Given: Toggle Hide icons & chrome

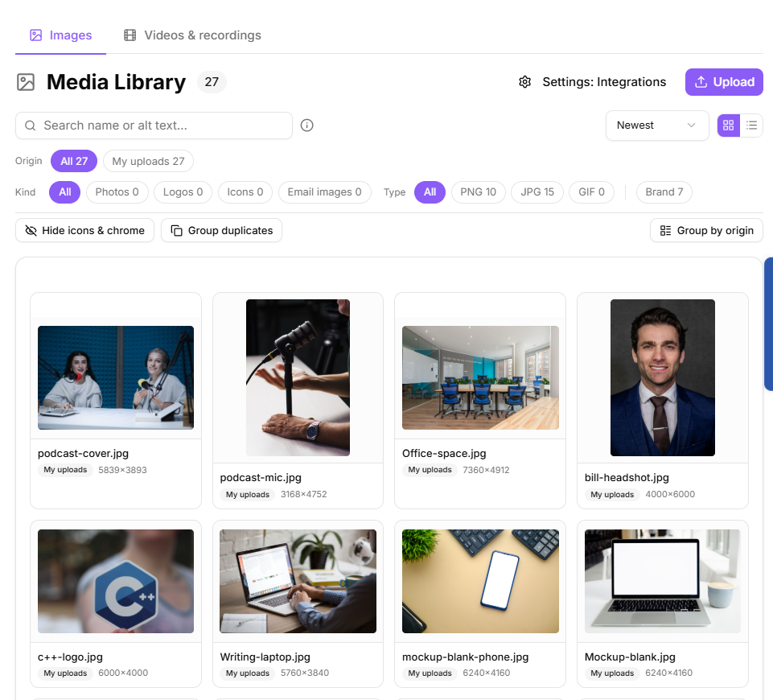Looking at the screenshot, I should tap(84, 230).
